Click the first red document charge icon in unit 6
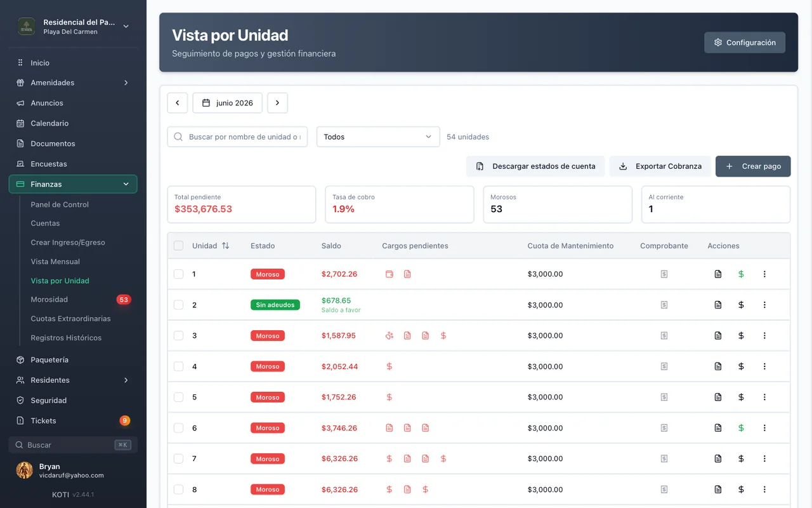 point(390,428)
